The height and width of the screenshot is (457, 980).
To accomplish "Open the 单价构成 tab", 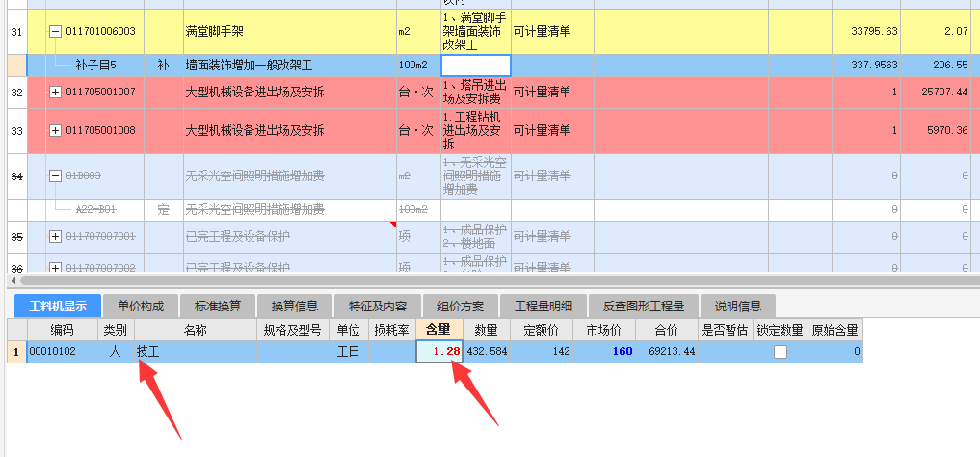I will coord(141,307).
